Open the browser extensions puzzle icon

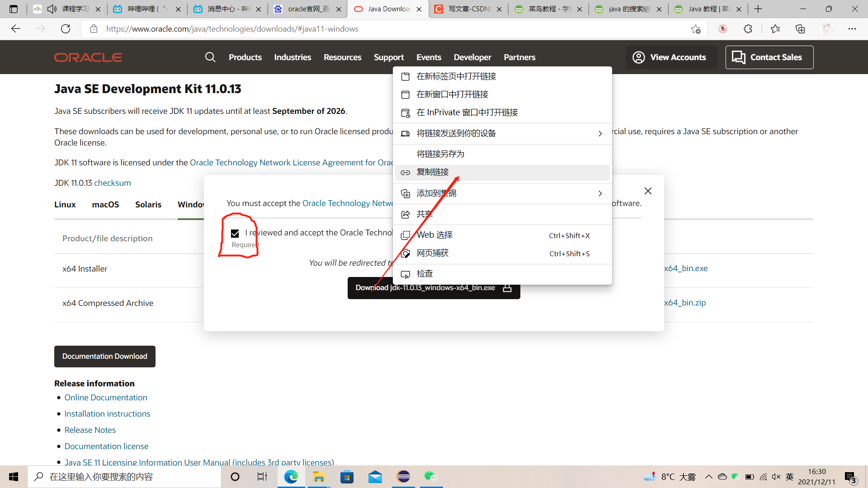pos(748,28)
